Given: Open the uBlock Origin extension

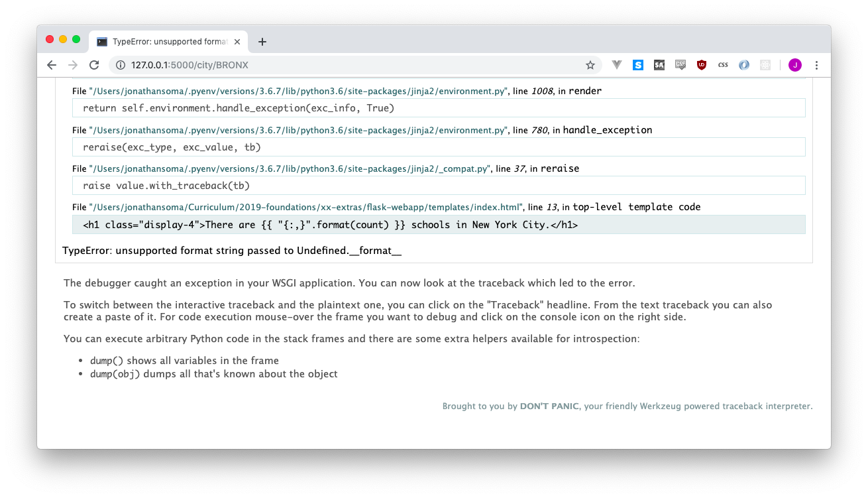Looking at the screenshot, I should click(702, 65).
